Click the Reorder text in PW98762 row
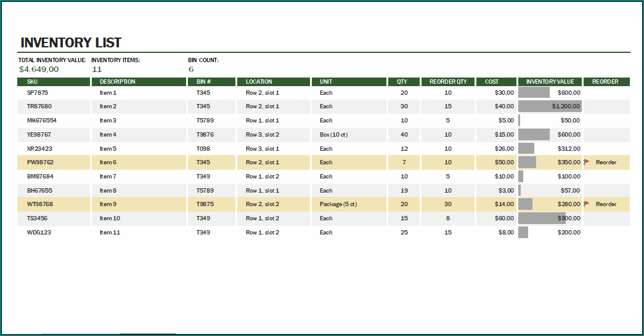Screen dimensions: 644x336 coord(606,162)
